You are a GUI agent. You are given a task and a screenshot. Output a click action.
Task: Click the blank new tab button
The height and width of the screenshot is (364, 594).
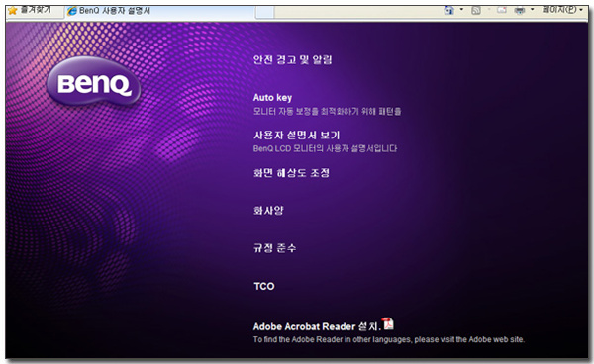[264, 12]
